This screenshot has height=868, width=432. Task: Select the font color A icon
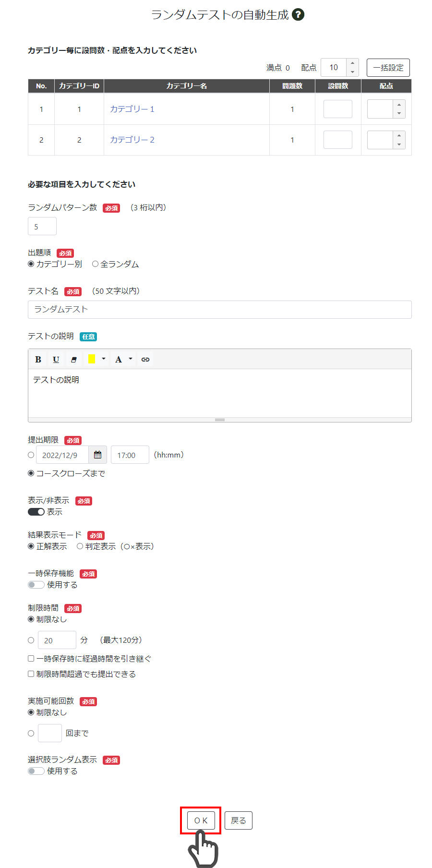click(118, 359)
